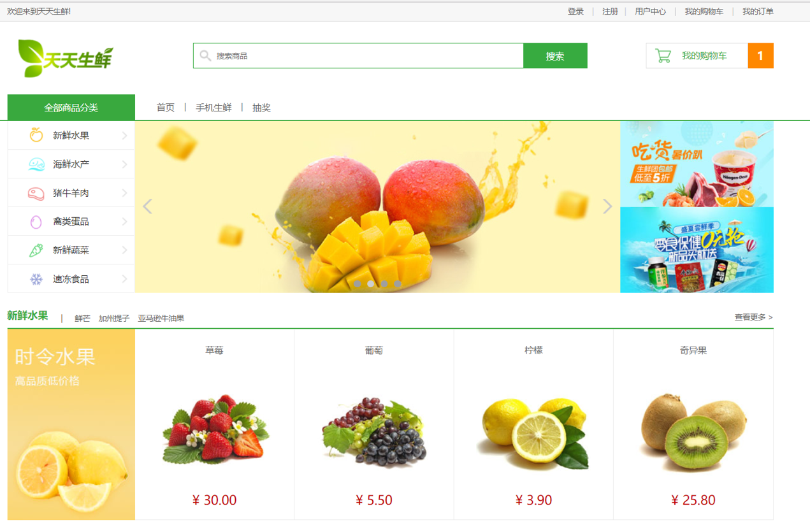Screen dimensions: 810x532
Task: Open the 查看更多 link
Action: [753, 317]
